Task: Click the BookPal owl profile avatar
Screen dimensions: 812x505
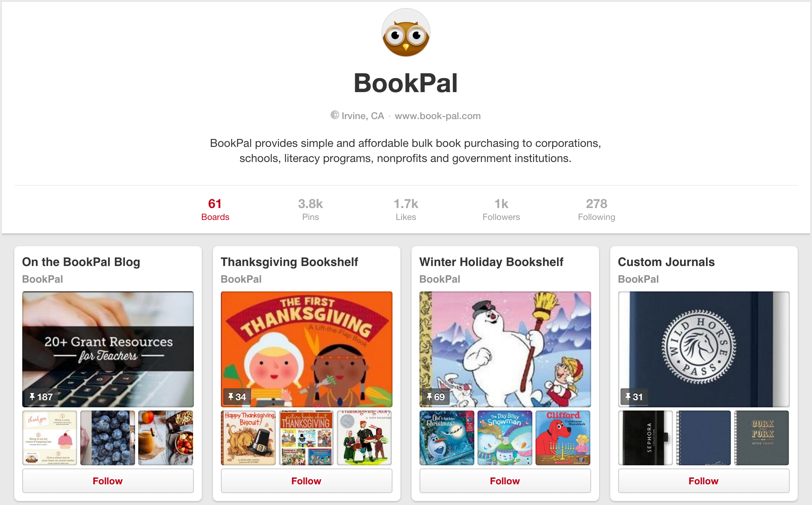Action: pyautogui.click(x=406, y=33)
